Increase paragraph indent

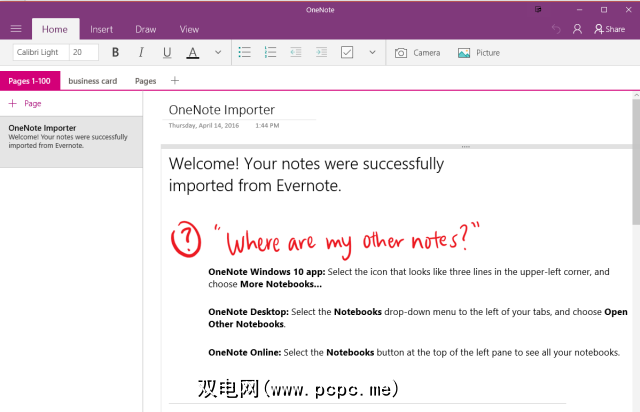click(x=321, y=52)
